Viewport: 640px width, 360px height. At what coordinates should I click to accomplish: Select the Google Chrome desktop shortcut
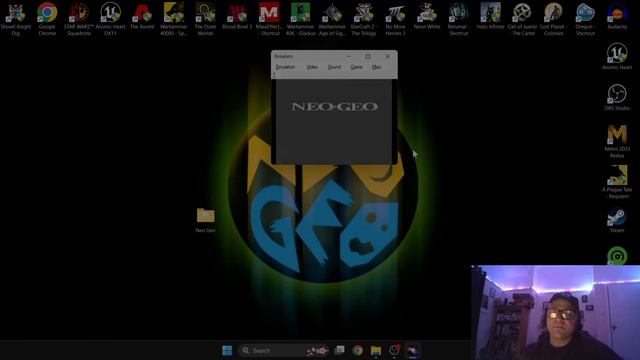pos(47,19)
